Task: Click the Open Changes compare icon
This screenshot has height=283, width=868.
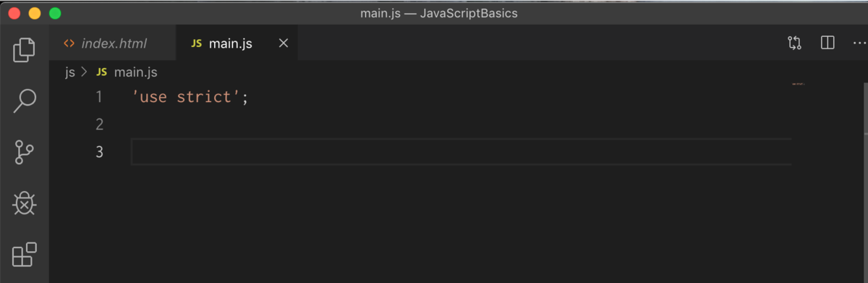Action: (794, 43)
